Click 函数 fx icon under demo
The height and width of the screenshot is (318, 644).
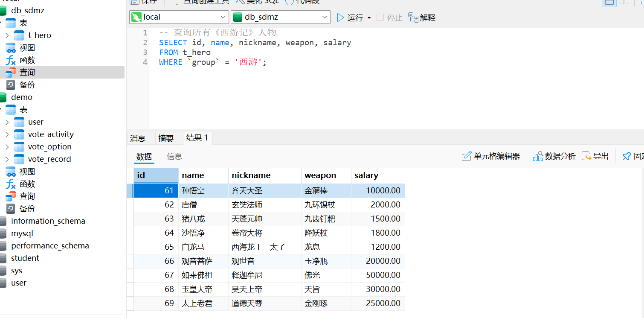(11, 184)
